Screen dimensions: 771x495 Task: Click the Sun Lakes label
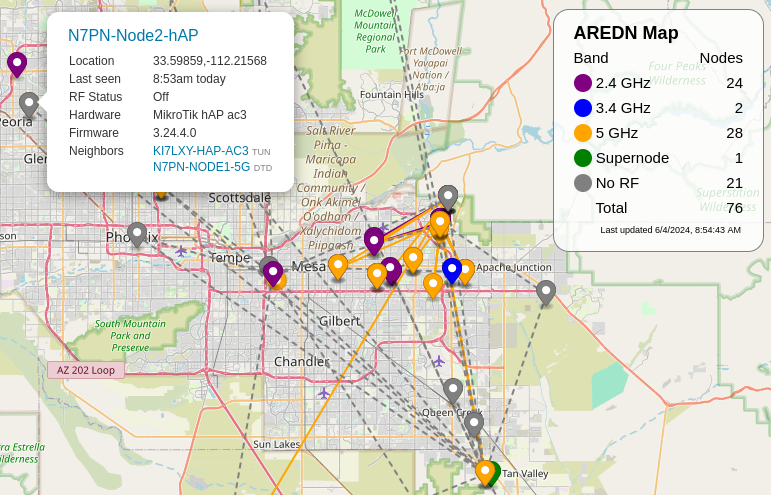click(x=276, y=444)
